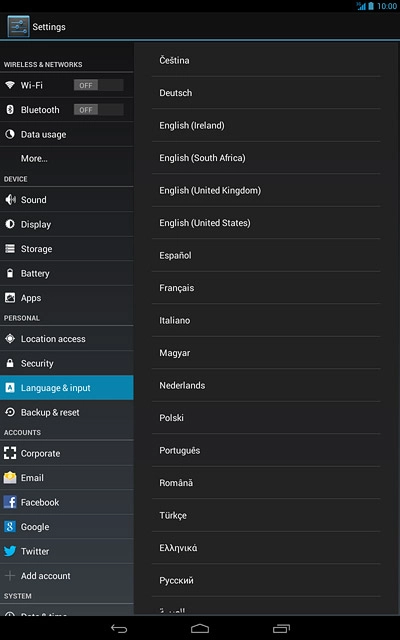Open Google account via its icon

tap(10, 527)
